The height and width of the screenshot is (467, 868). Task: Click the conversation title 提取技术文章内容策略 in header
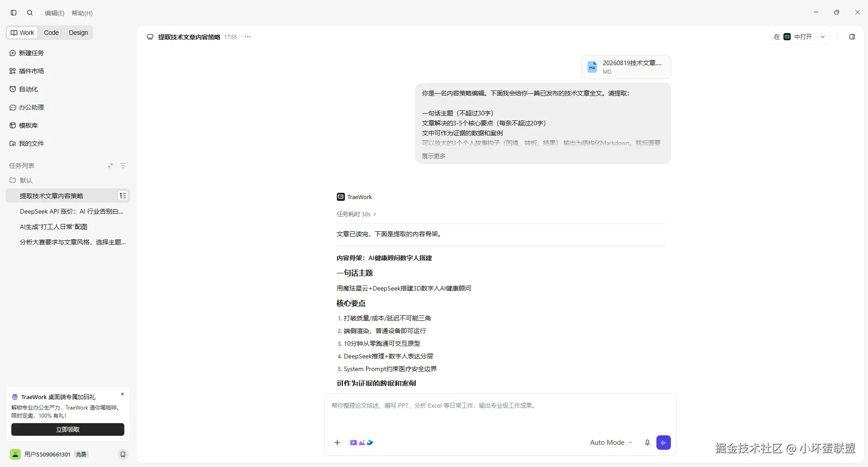(189, 37)
